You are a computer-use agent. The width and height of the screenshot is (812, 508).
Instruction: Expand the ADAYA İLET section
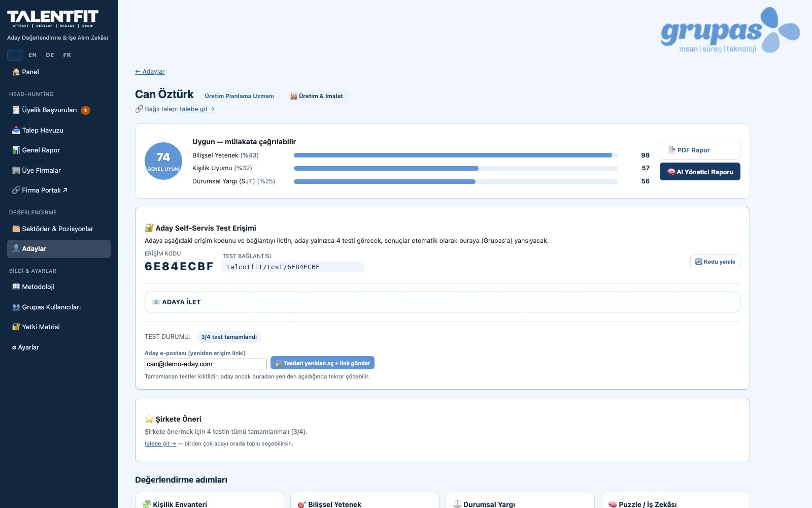[443, 302]
